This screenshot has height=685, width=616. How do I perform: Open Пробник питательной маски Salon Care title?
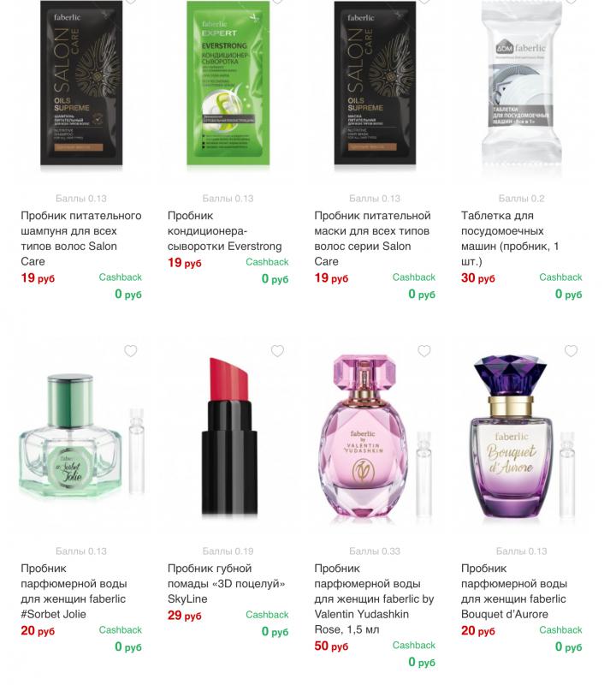[x=372, y=239]
